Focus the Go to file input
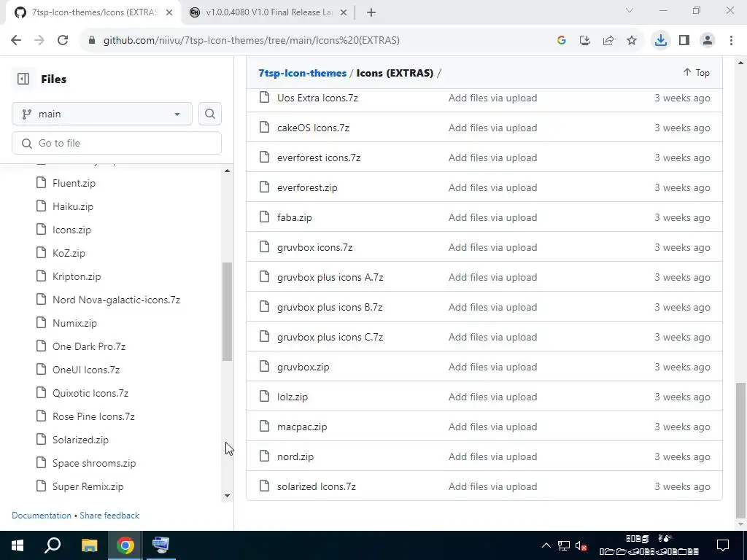 (117, 143)
